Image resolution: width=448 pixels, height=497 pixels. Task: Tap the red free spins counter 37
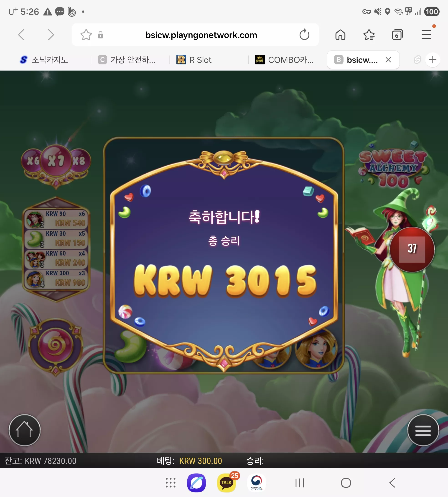point(412,249)
